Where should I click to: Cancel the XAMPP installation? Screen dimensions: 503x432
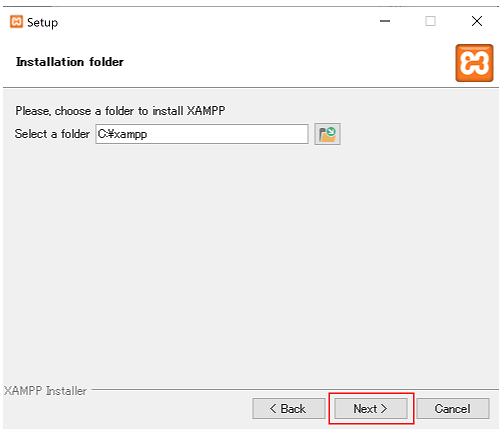pos(453,408)
